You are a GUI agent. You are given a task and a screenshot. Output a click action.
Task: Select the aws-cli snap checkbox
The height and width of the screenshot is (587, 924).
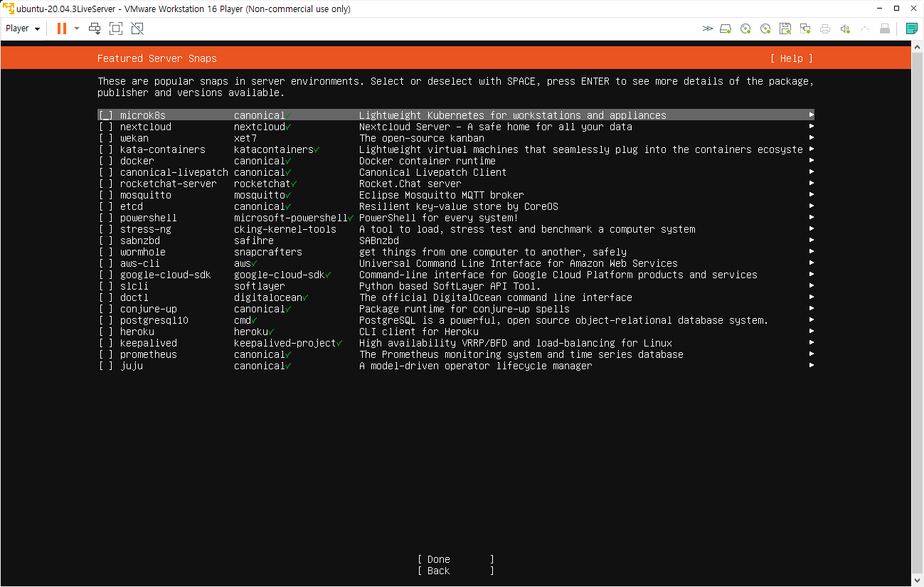(x=106, y=263)
